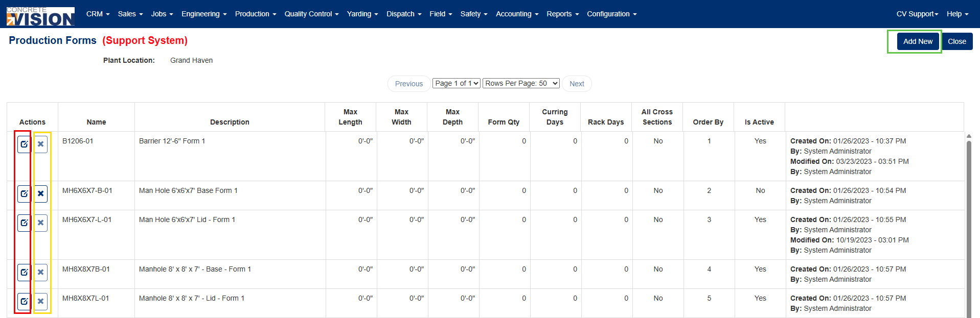Expand the Accounting dropdown menu

(517, 14)
